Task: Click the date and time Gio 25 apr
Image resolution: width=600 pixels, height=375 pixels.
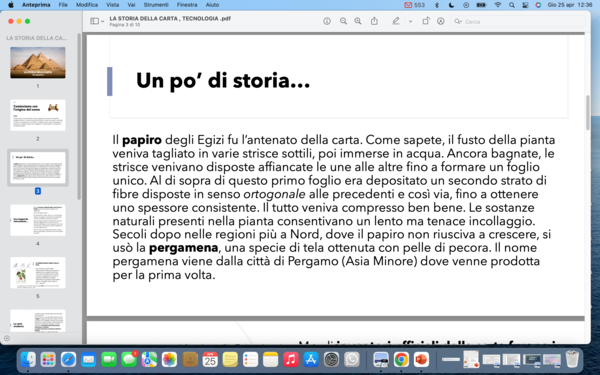Action: point(570,5)
